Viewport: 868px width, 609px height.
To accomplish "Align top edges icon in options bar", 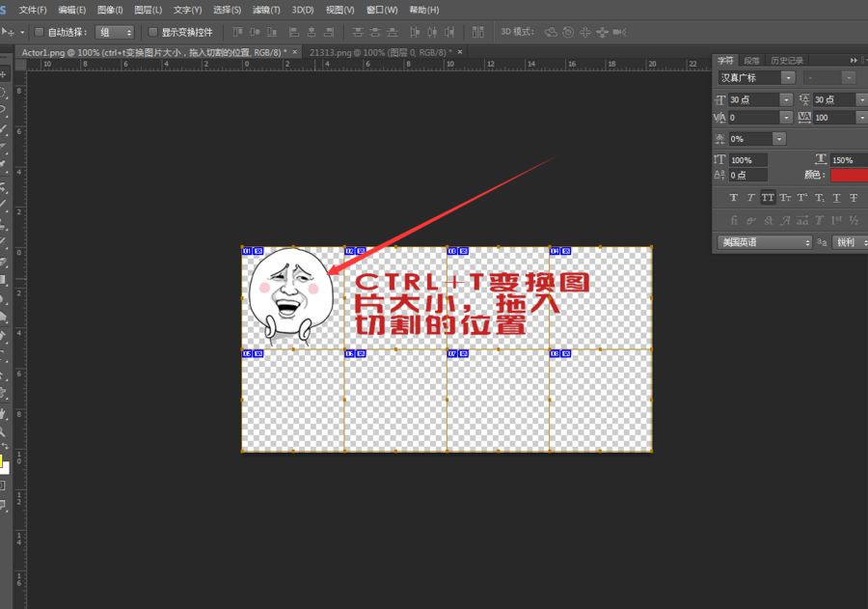I will 237,32.
